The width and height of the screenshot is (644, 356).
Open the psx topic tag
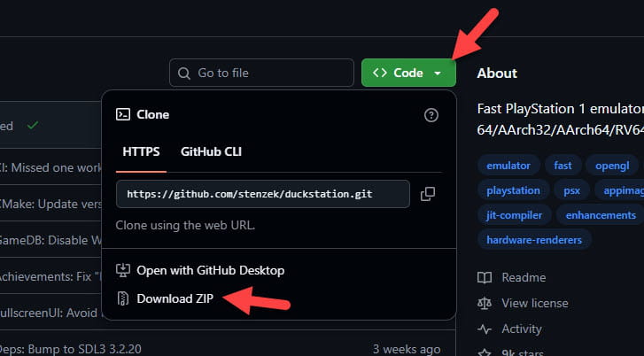pos(571,190)
